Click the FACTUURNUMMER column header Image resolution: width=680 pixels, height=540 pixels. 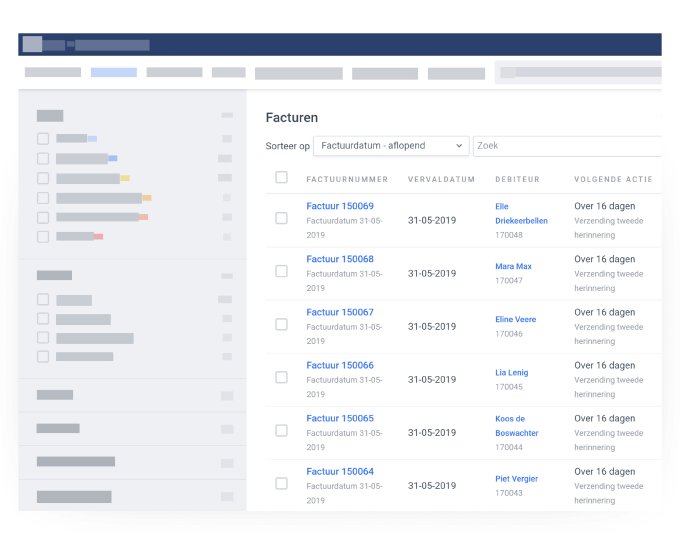click(347, 179)
